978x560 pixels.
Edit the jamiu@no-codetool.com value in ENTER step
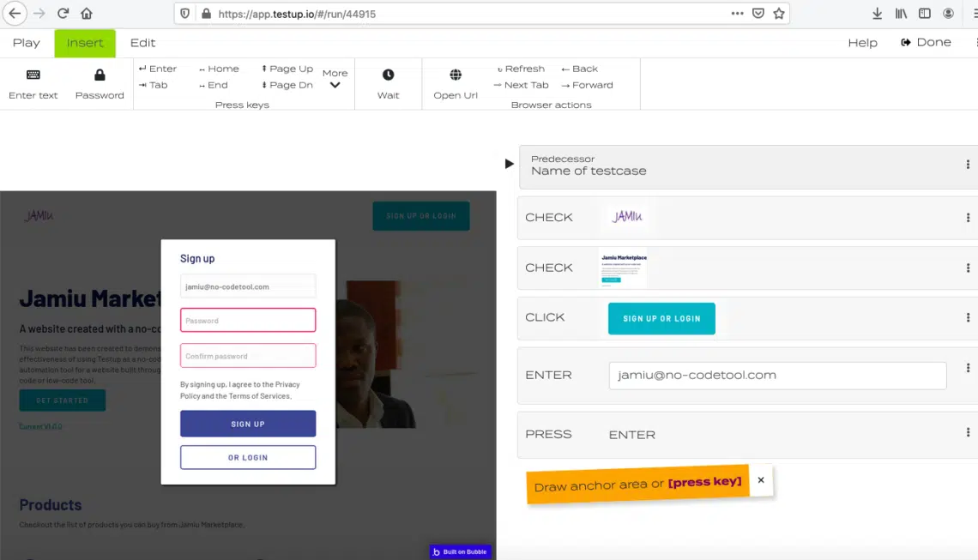pyautogui.click(x=777, y=376)
